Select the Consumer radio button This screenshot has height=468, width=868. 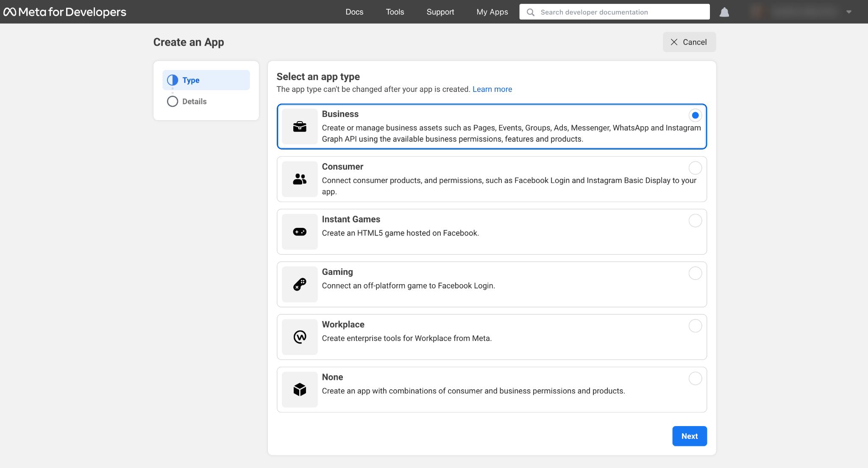tap(695, 168)
